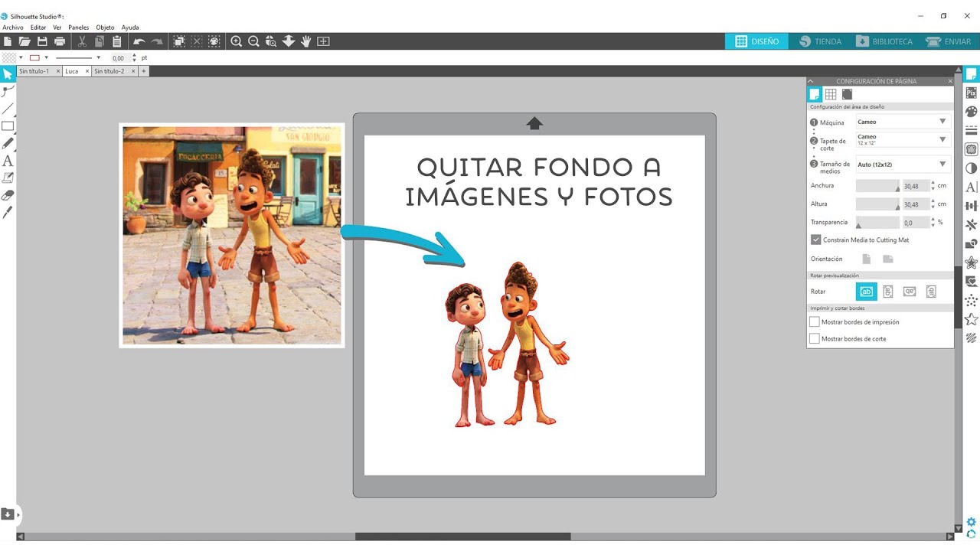Open the Trace panel icon
This screenshot has height=551, width=980.
(x=971, y=149)
